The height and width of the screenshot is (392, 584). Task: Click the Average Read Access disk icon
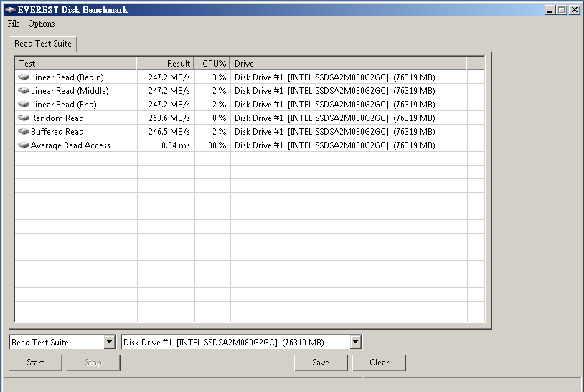[24, 145]
